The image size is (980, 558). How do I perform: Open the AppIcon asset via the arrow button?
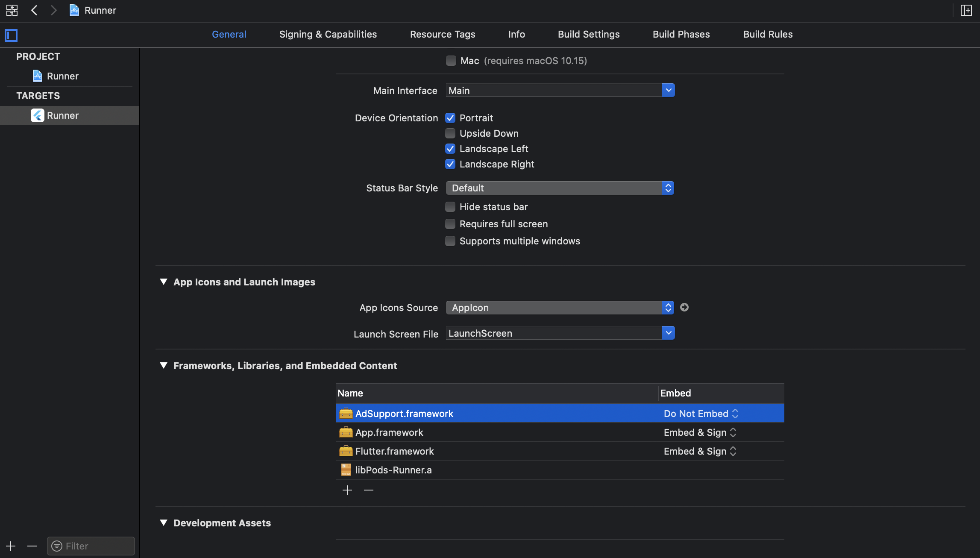pyautogui.click(x=684, y=307)
